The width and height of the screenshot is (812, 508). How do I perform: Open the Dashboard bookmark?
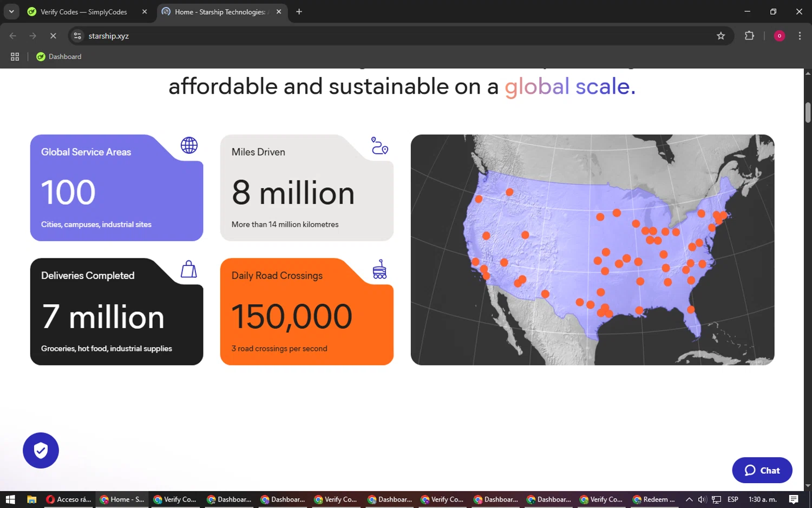pyautogui.click(x=59, y=56)
